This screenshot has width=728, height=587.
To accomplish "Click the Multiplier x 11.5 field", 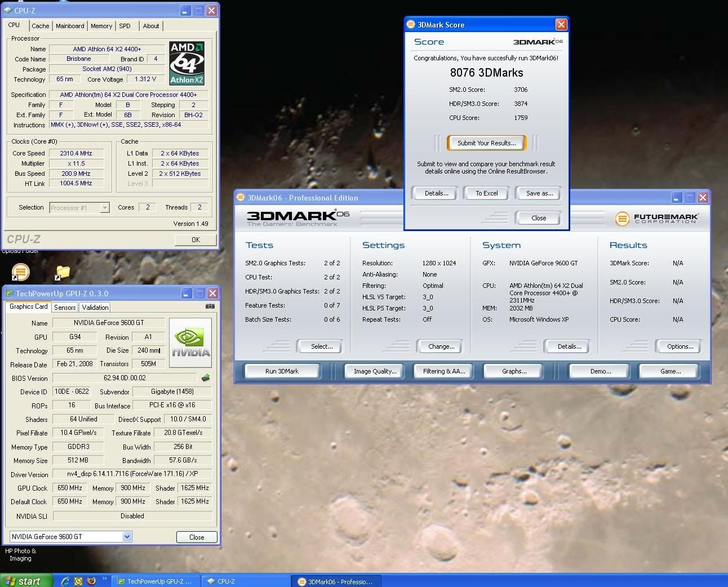I will pos(76,163).
